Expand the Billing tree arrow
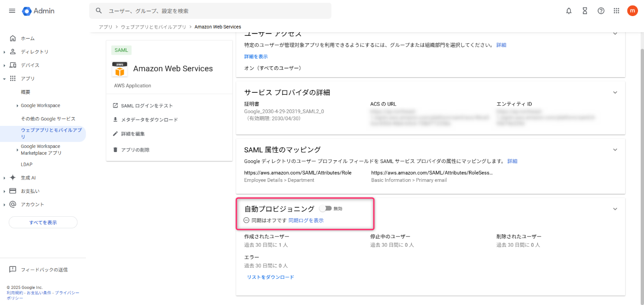This screenshot has width=644, height=305. 4,191
